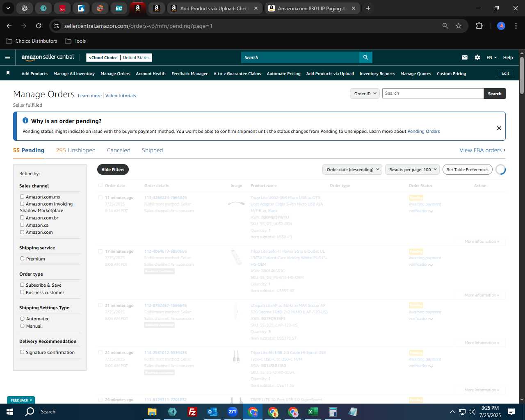The width and height of the screenshot is (525, 420).
Task: Select Manual shipping settings type
Action: 22,326
